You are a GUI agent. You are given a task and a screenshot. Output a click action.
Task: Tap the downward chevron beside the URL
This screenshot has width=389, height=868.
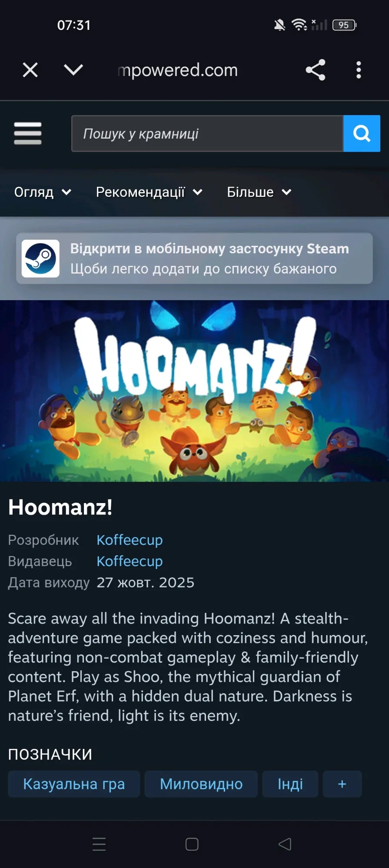tap(73, 70)
